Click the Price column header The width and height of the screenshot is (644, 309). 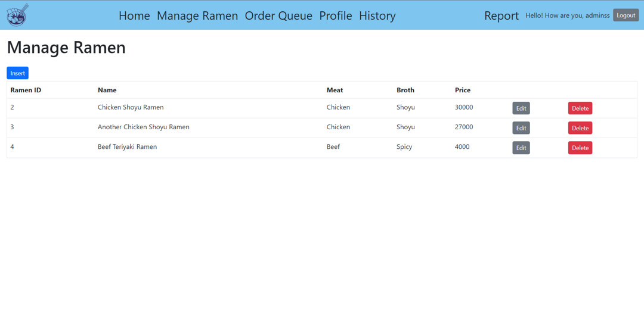(463, 90)
